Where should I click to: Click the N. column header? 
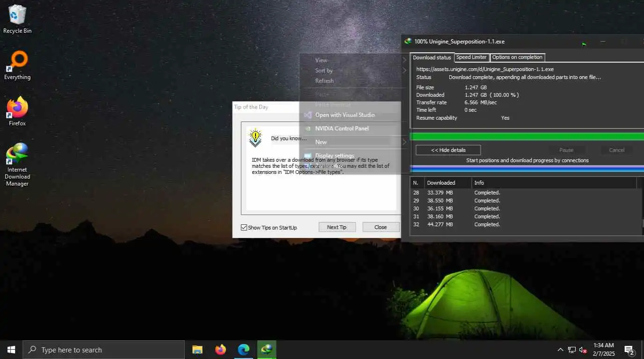417,183
